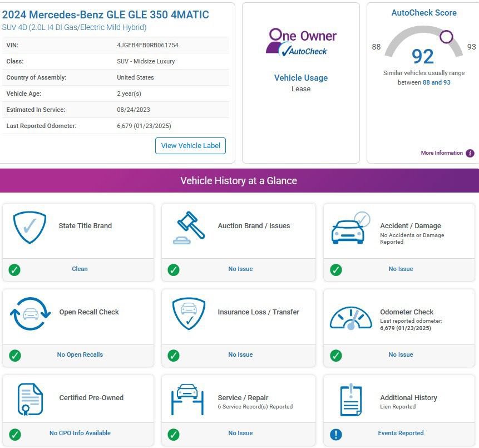The image size is (479, 448).
Task: Open the No Issue link under Insurance Loss
Action: point(240,355)
